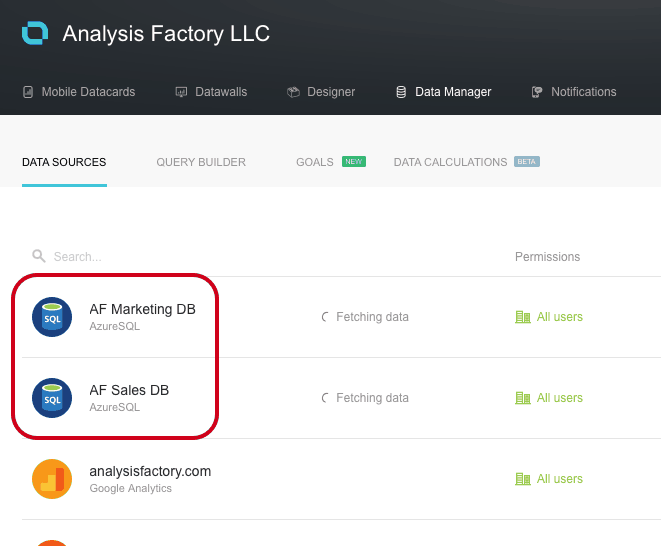
Task: Open Mobile Datacards in the top navigation
Action: coord(79,92)
